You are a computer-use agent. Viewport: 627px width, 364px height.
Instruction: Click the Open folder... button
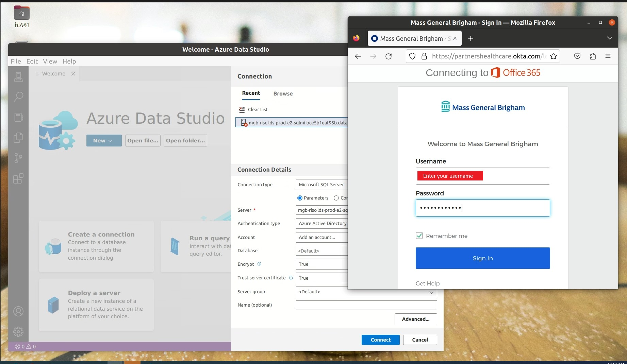tap(185, 141)
